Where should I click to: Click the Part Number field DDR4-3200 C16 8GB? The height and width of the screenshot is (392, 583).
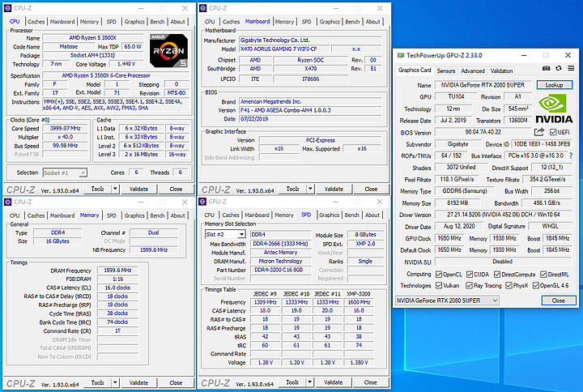click(x=281, y=270)
